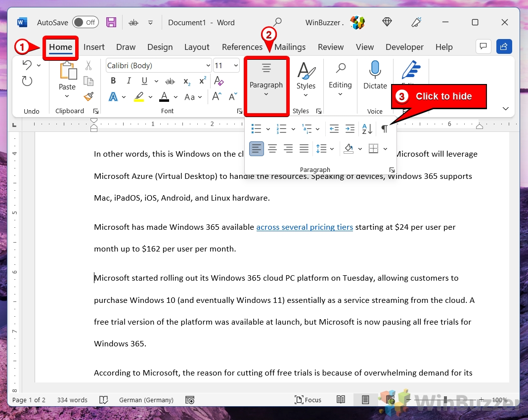
Task: Collapse the ribbon with the chevron
Action: pyautogui.click(x=505, y=108)
